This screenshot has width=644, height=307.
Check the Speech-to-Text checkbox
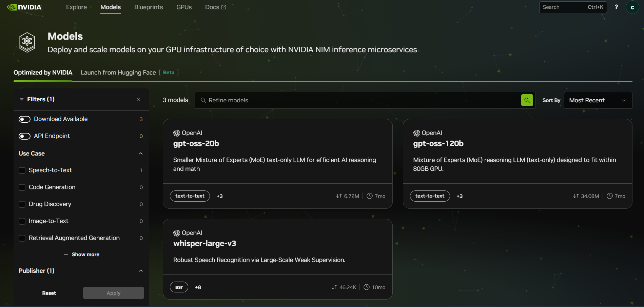[22, 170]
